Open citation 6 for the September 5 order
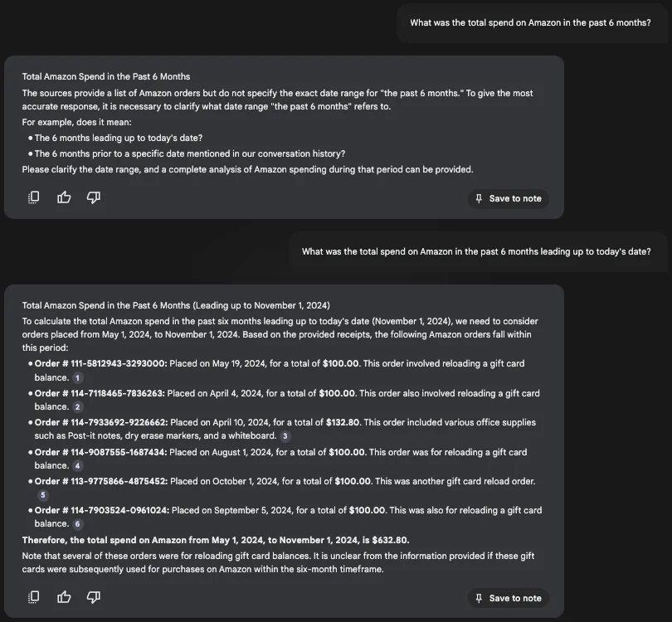 pyautogui.click(x=78, y=524)
